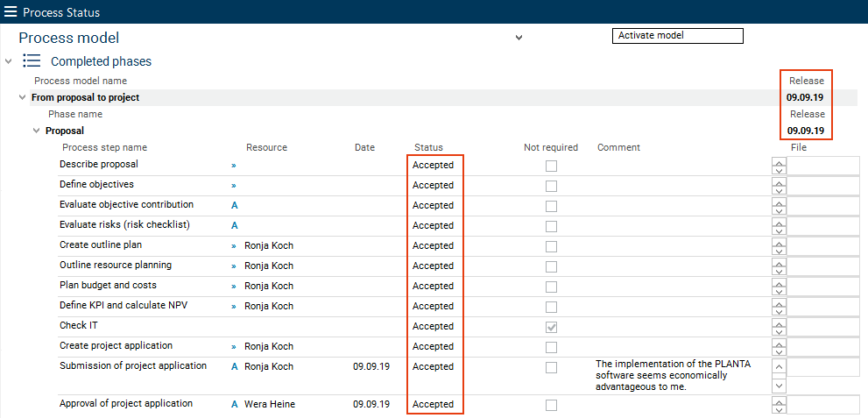Collapse the From proposal to project model
This screenshot has height=418, width=868.
click(x=23, y=97)
